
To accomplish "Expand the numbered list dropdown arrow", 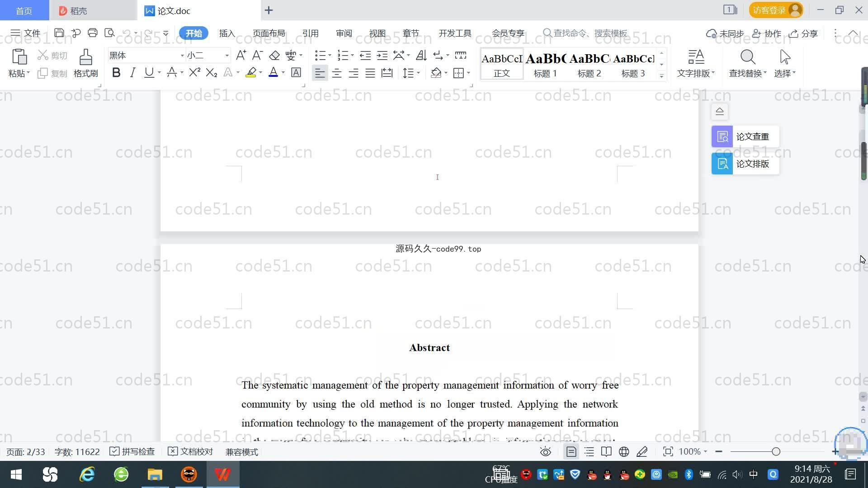I will tap(352, 56).
